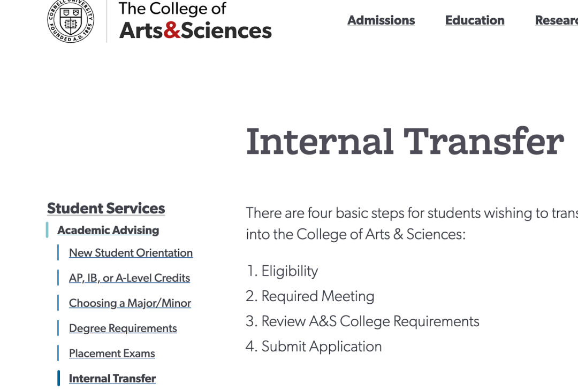Open the Degree Requirements link

click(123, 328)
